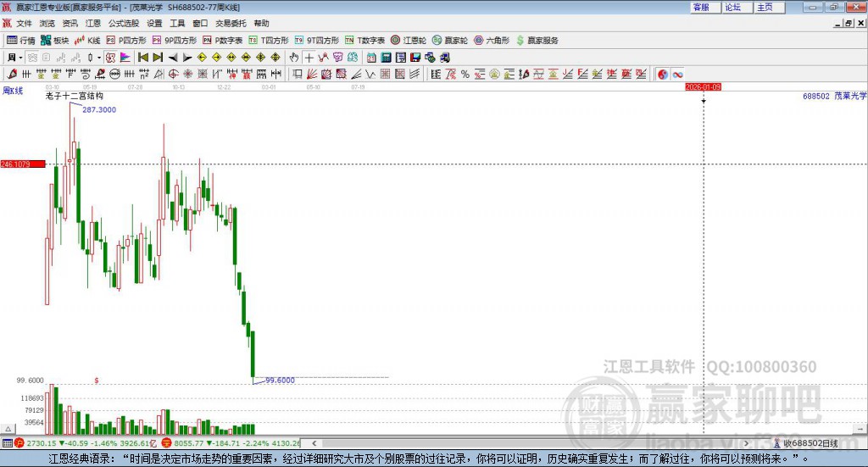The image size is (868, 467).
Task: Click the 2026-01-09 date marker
Action: (703, 86)
